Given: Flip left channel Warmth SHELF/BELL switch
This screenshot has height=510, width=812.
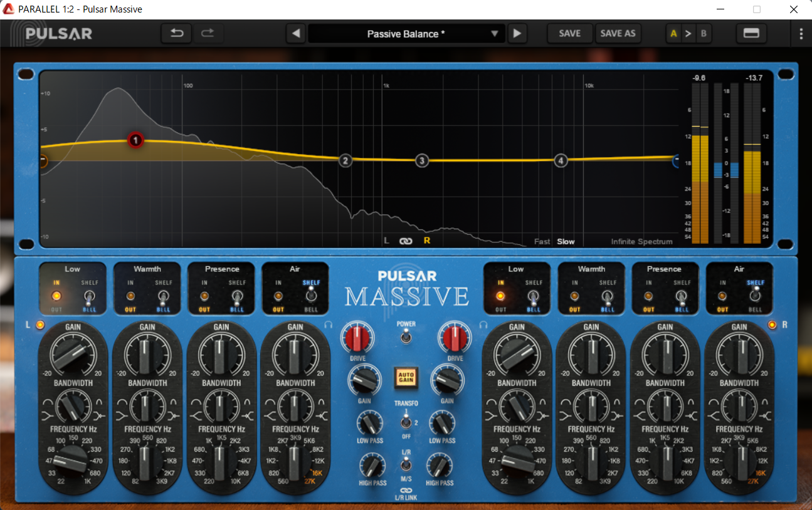Looking at the screenshot, I should 163,296.
